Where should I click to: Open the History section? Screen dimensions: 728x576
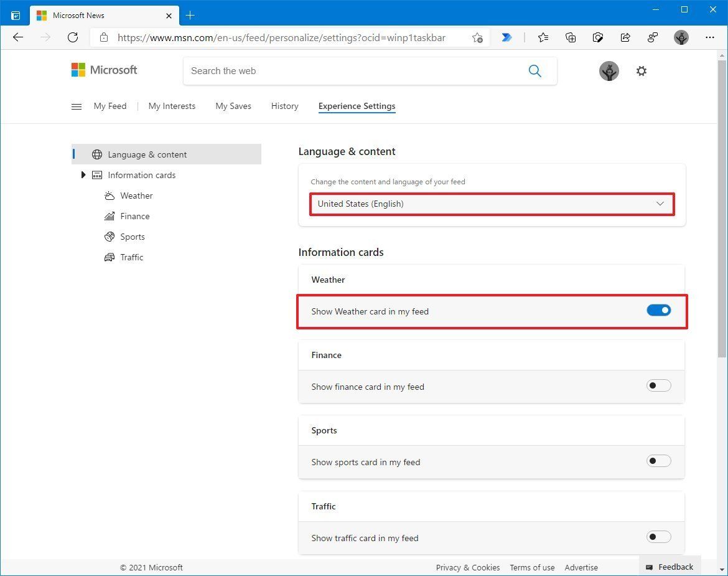coord(284,106)
